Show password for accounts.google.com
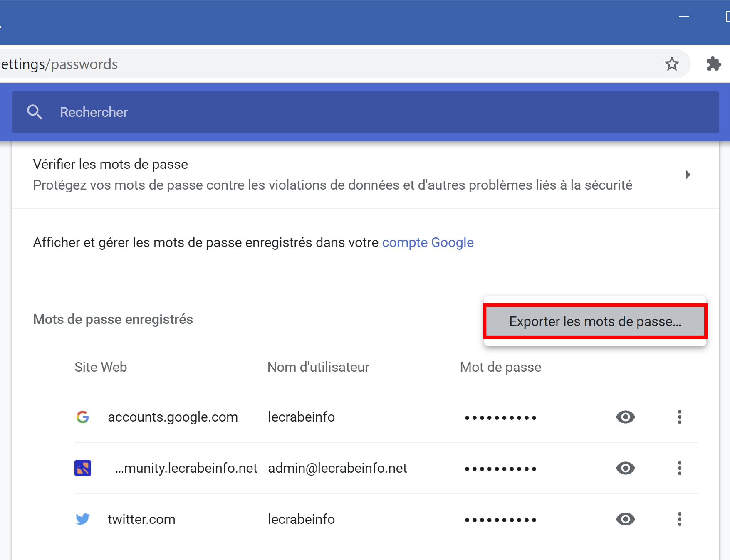 (625, 417)
